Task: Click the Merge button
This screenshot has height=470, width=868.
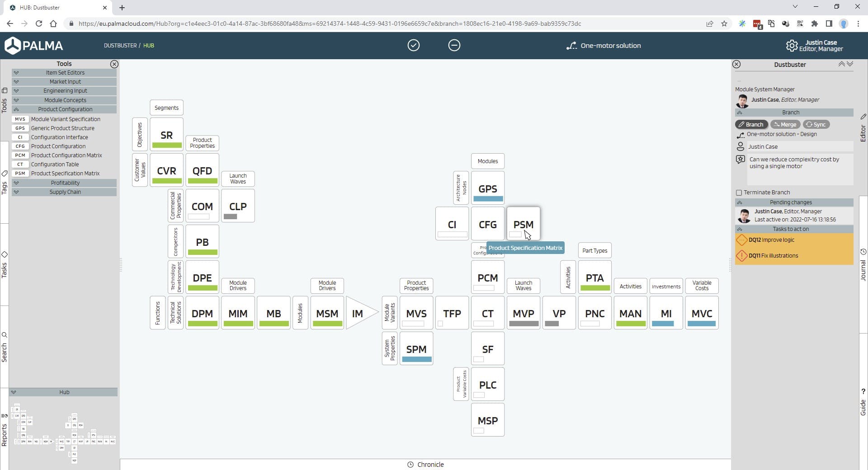Action: tap(785, 125)
